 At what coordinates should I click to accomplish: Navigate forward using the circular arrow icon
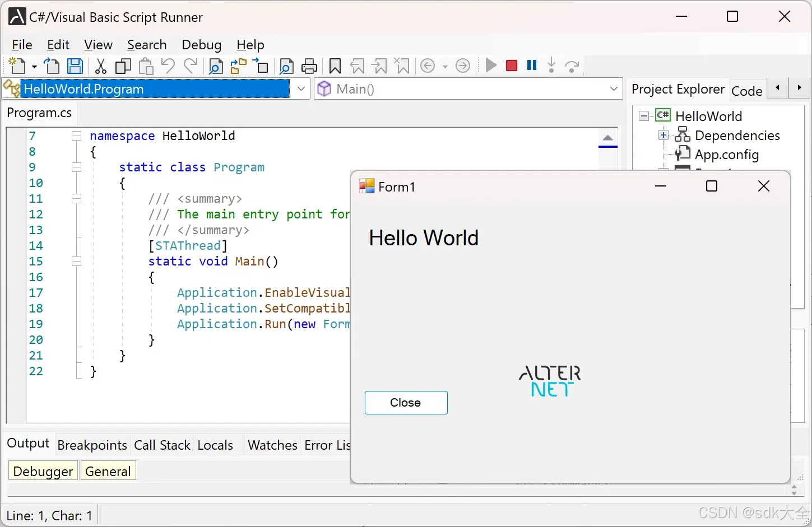463,66
